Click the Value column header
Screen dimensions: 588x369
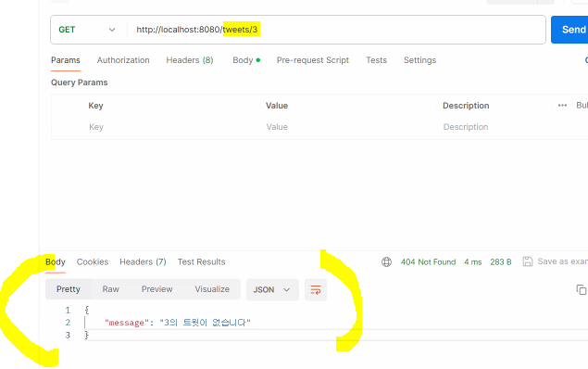click(277, 106)
